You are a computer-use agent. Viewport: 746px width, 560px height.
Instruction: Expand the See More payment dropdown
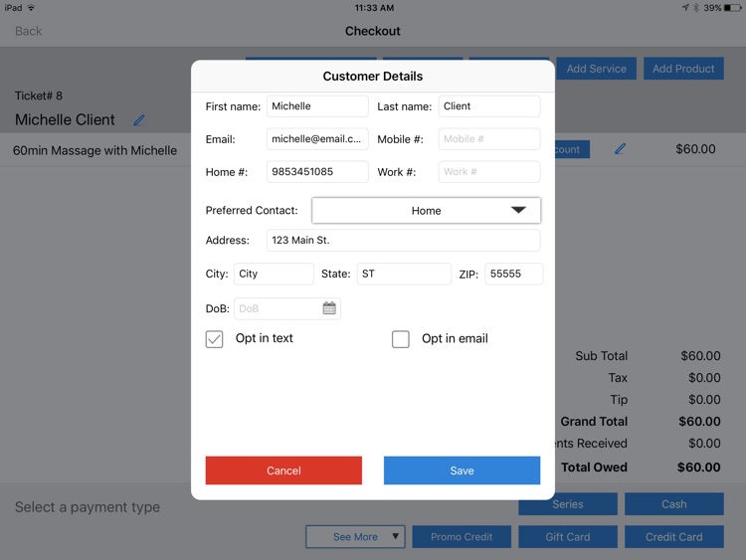[x=355, y=537]
